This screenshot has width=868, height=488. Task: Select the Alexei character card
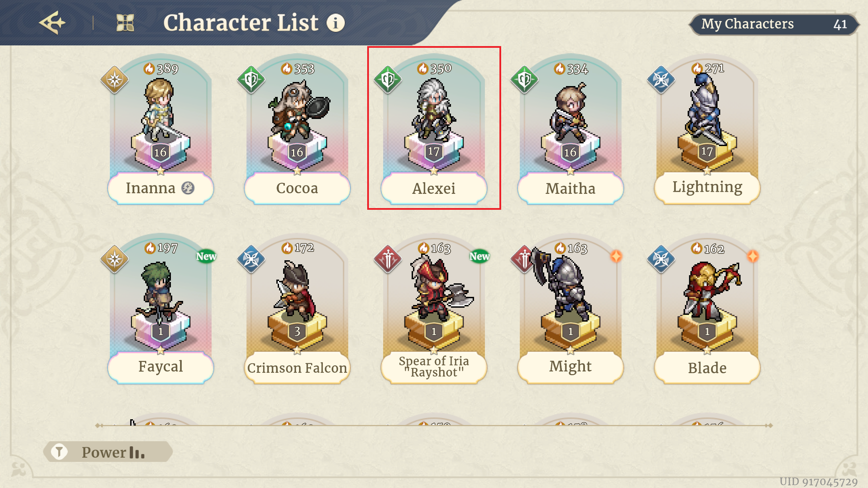pyautogui.click(x=434, y=129)
